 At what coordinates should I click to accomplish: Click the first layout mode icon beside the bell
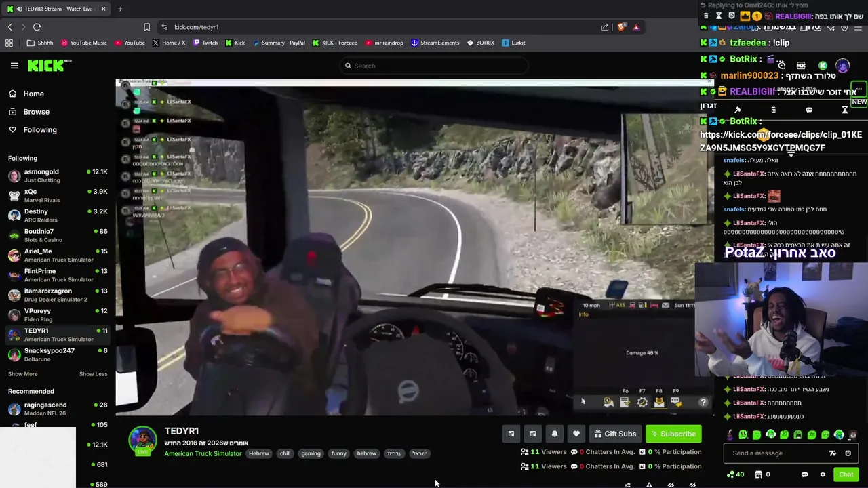point(511,434)
